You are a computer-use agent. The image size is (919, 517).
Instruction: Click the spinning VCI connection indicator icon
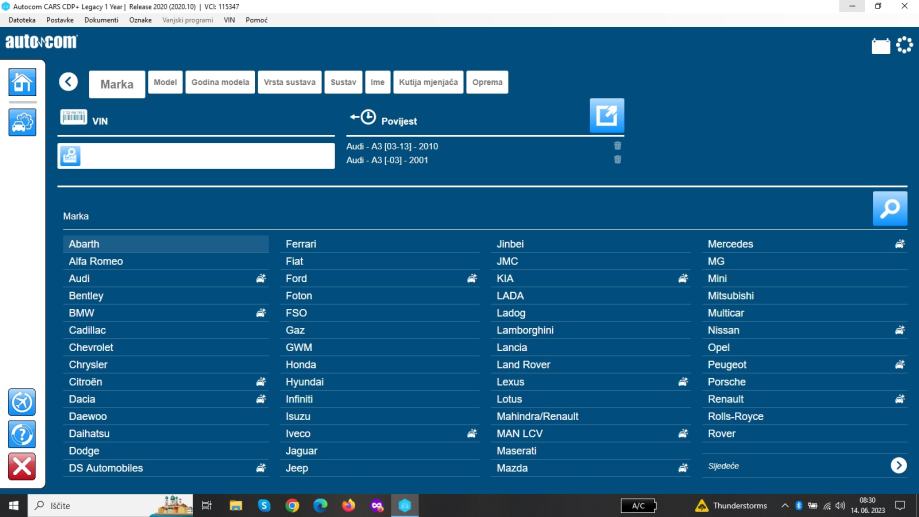[x=904, y=45]
